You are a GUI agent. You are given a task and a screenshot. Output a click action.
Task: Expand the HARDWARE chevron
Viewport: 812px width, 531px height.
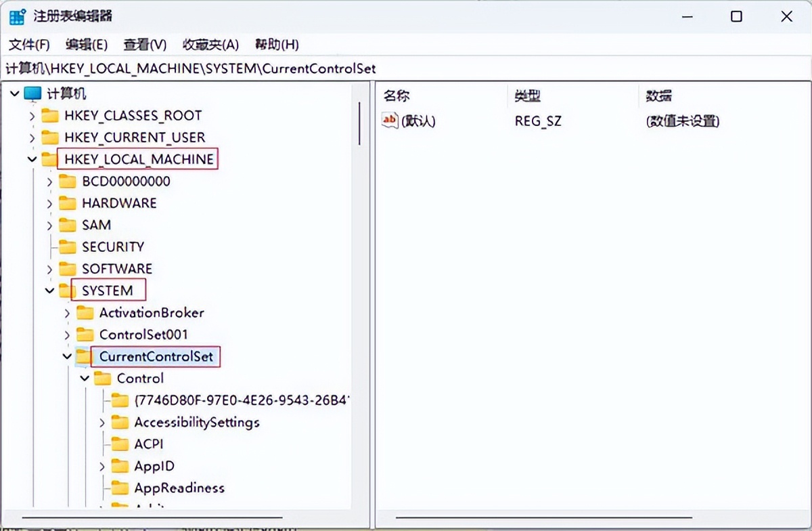click(49, 203)
